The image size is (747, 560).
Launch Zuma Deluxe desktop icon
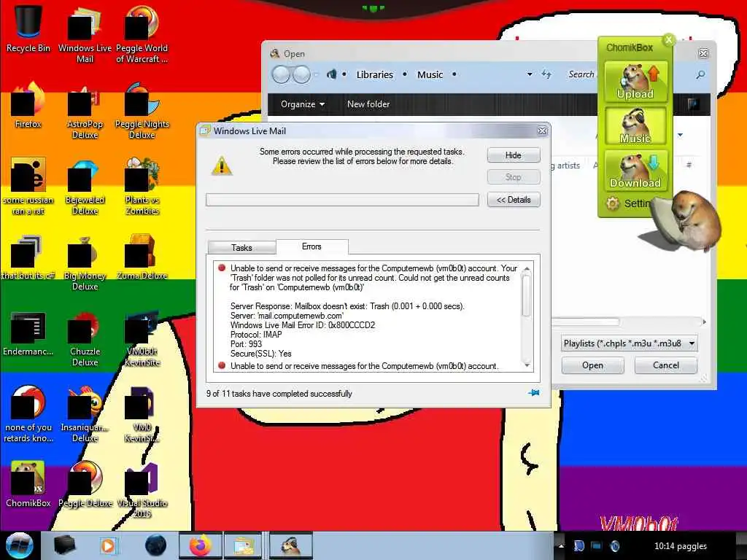142,257
